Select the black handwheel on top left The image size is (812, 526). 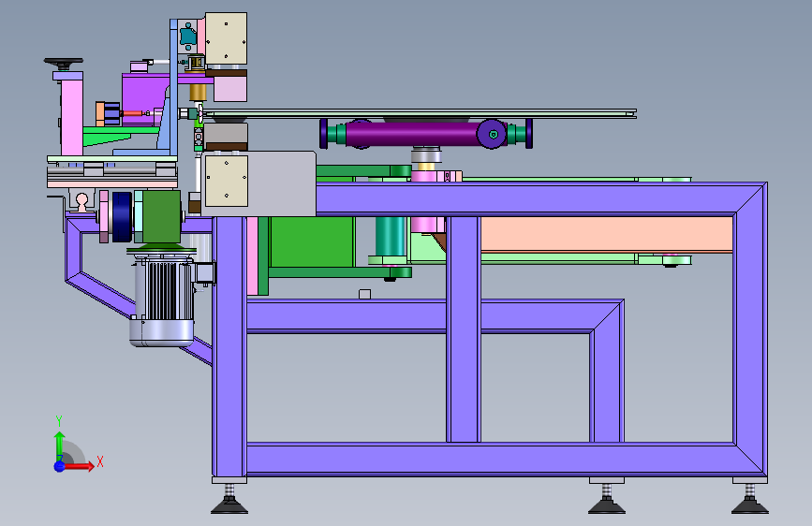63,64
